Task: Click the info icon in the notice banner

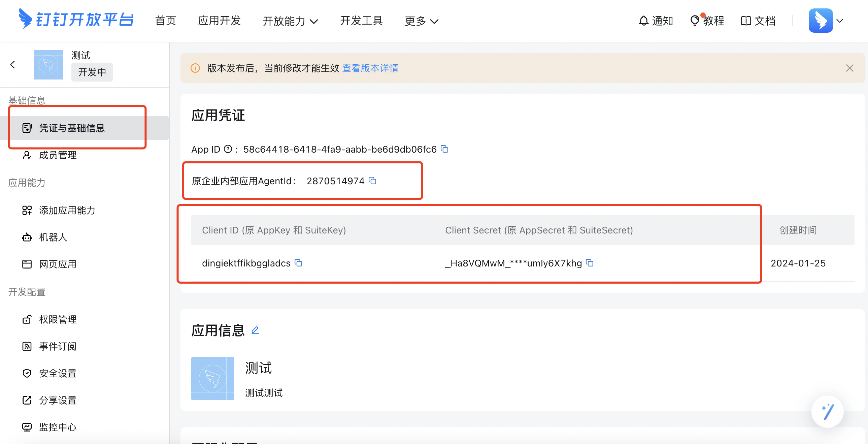Action: (195, 68)
